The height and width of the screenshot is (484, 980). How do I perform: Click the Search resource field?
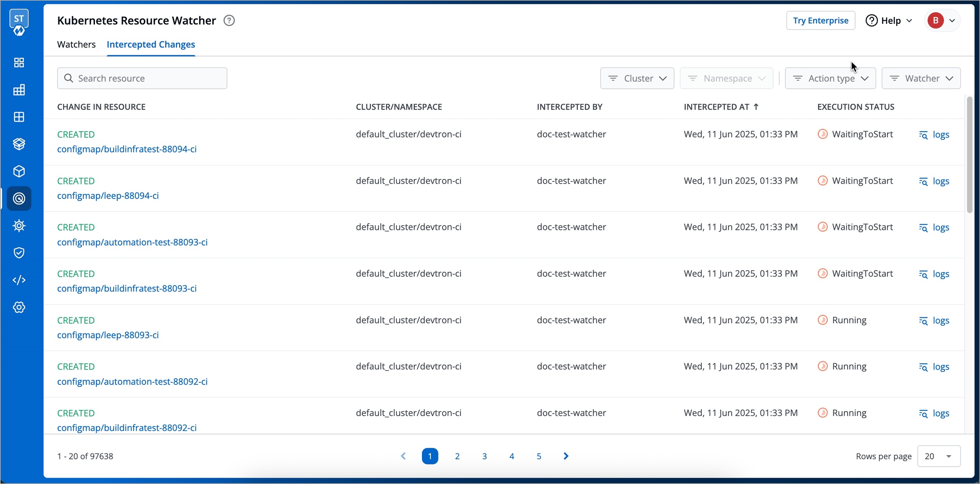tap(142, 78)
